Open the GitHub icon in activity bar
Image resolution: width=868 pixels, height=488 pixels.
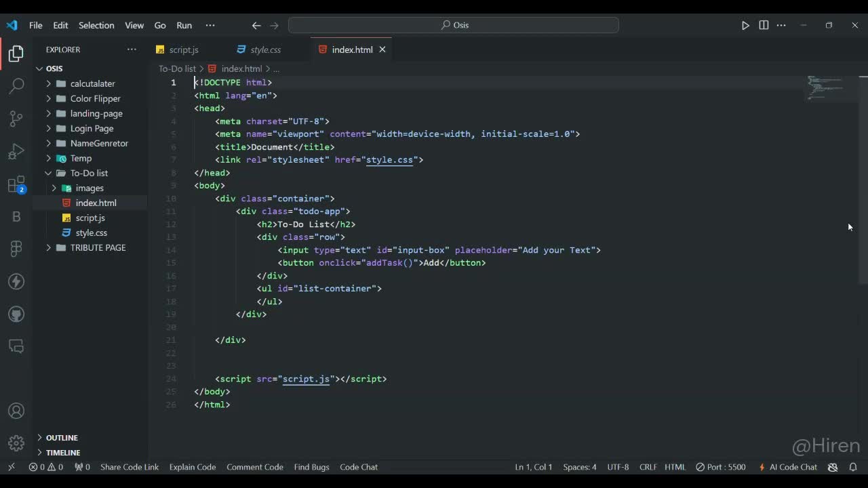point(16,314)
